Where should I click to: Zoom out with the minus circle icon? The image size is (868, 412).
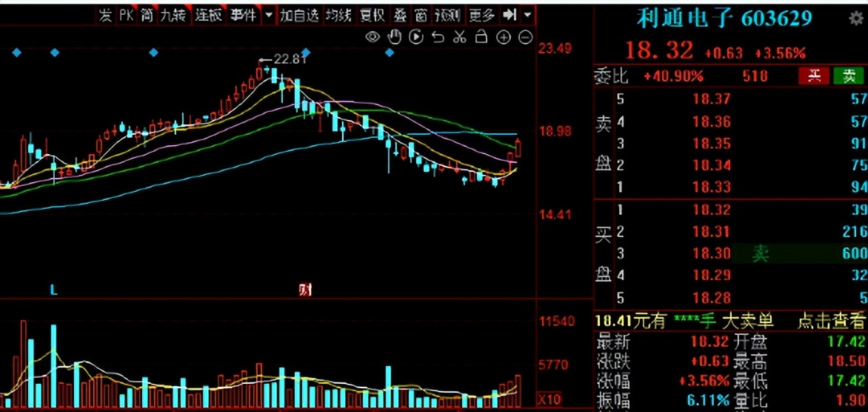point(525,37)
